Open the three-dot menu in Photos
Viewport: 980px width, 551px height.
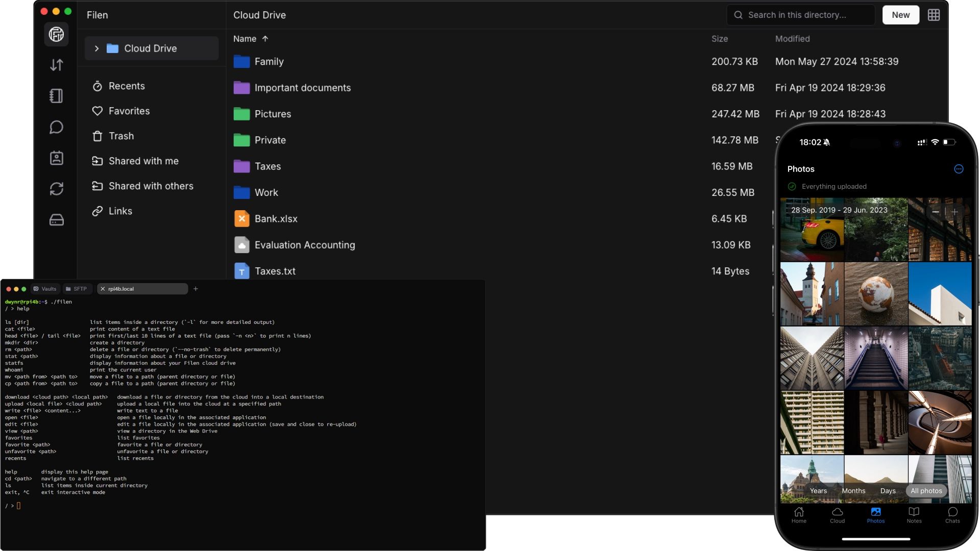click(959, 169)
